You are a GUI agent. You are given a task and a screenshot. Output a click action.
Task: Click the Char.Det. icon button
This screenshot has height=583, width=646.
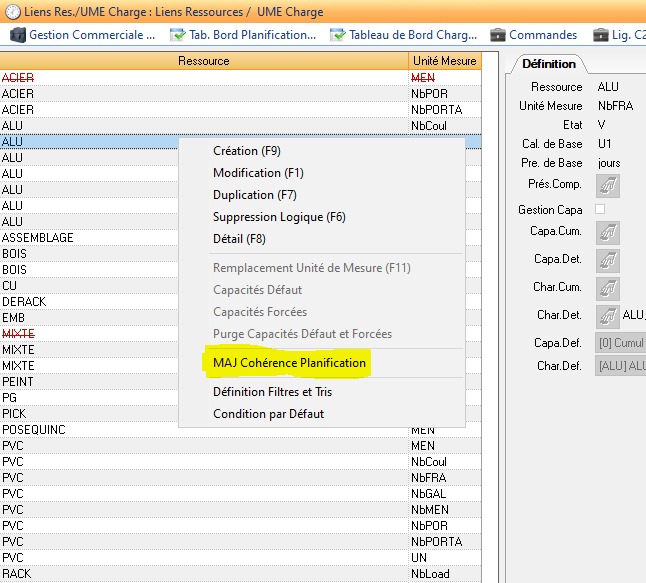[608, 316]
